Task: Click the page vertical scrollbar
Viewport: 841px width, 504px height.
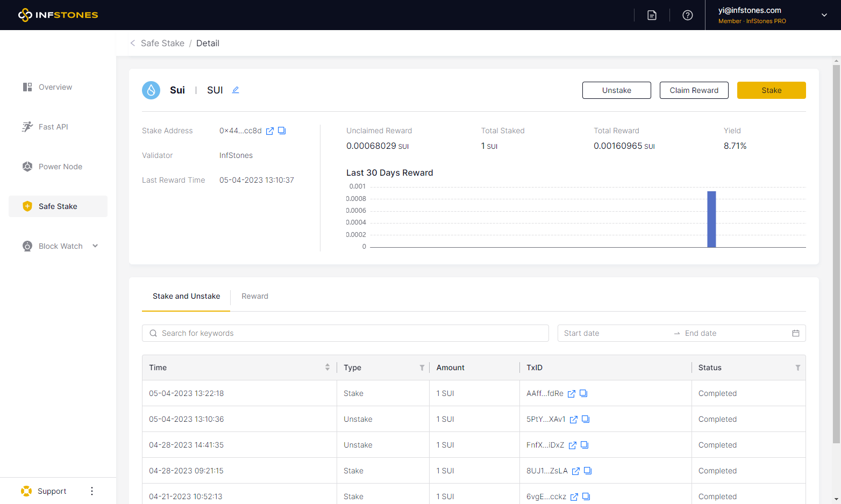Action: click(x=836, y=254)
